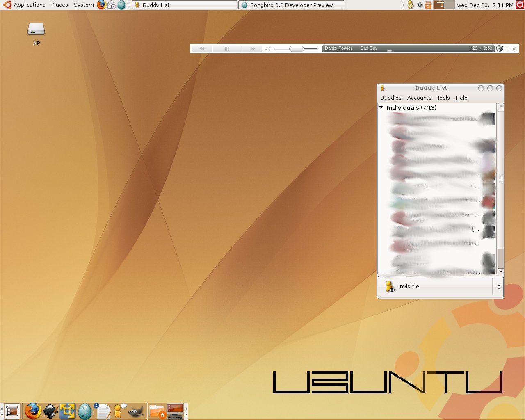Click the Buddy List scrollbar down arrow

coord(501,272)
